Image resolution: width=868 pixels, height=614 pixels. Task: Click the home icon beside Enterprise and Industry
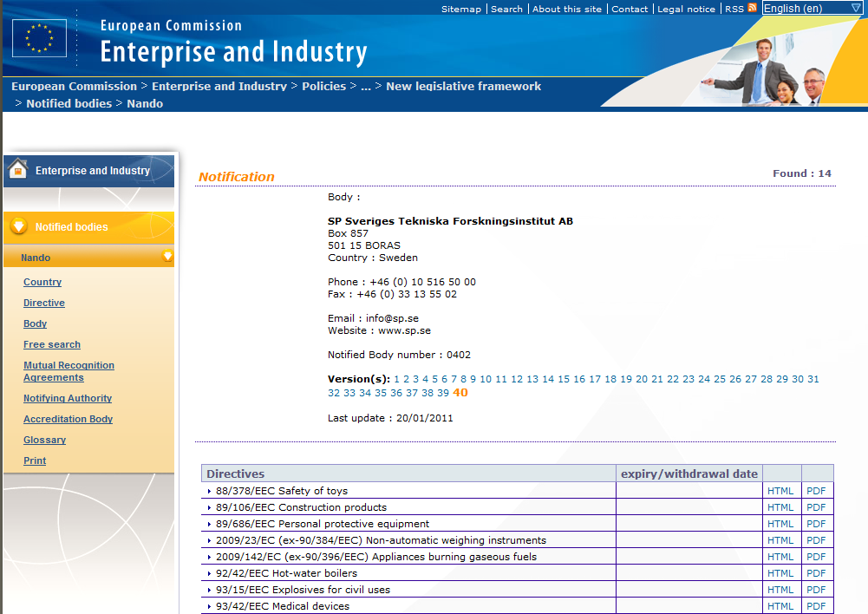point(18,169)
